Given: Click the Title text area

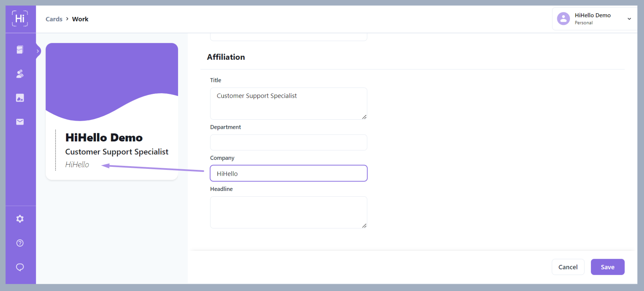Looking at the screenshot, I should tap(288, 103).
